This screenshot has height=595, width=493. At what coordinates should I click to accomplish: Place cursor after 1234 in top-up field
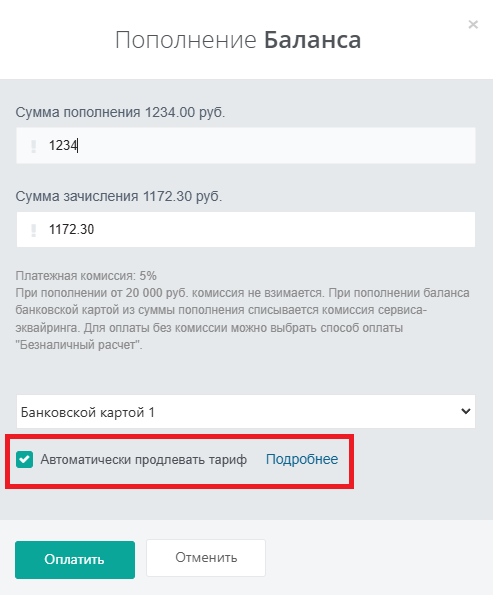(77, 146)
